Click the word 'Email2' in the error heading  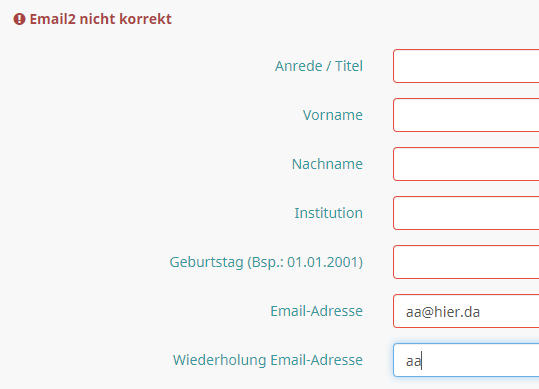52,19
